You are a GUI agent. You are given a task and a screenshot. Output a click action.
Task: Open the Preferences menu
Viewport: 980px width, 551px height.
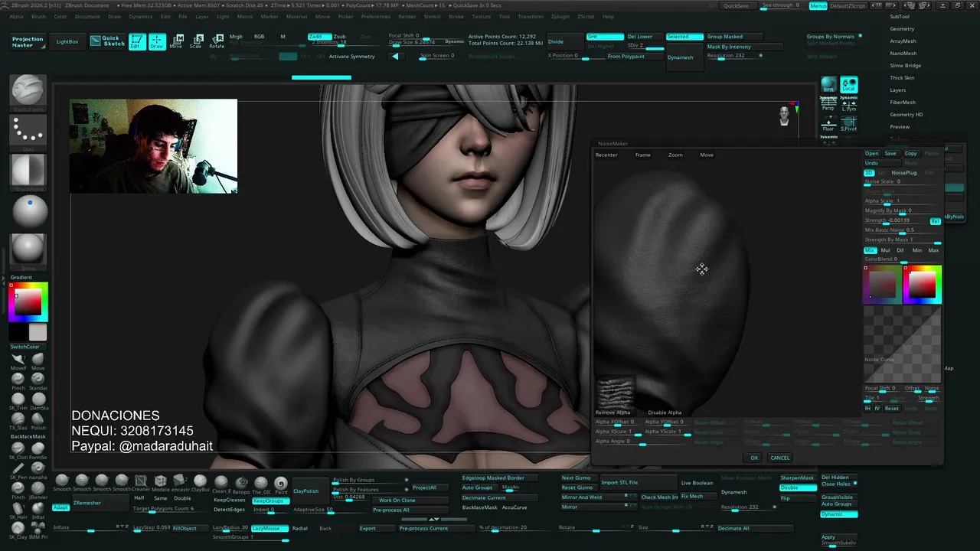pos(376,17)
